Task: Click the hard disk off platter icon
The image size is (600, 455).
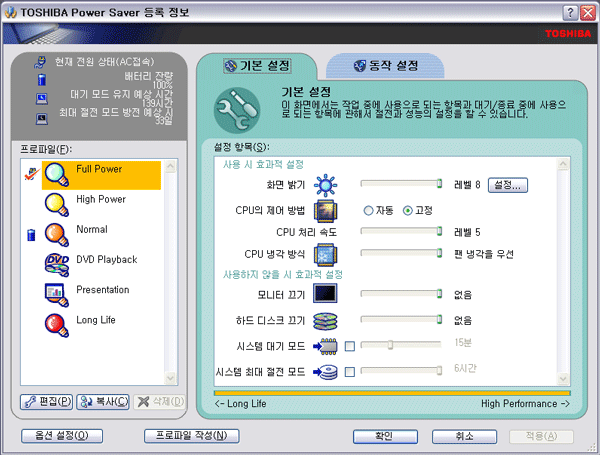Action: [325, 321]
